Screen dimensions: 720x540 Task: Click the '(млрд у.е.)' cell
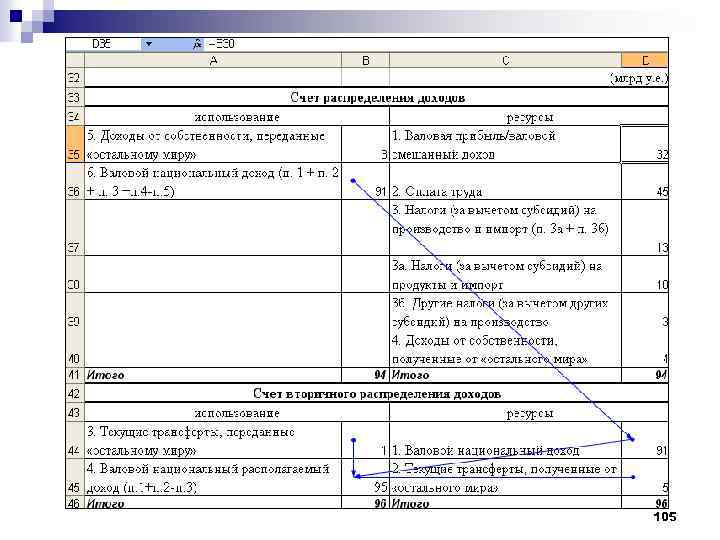point(638,78)
